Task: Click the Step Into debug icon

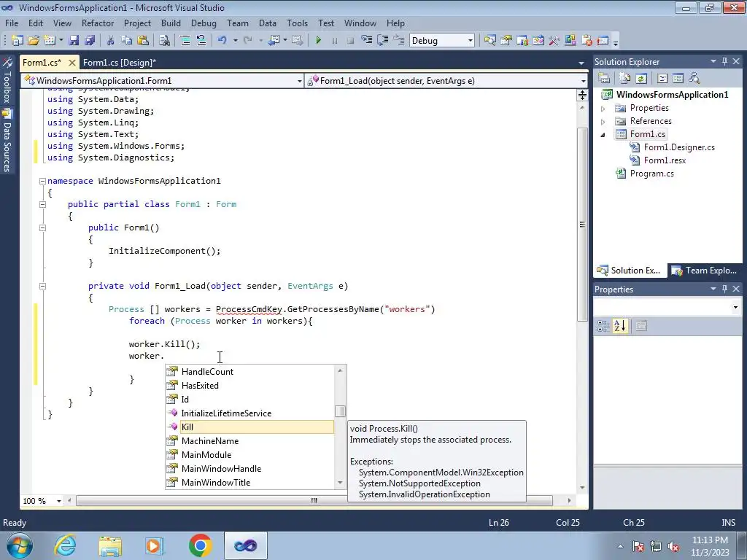Action: tap(366, 41)
